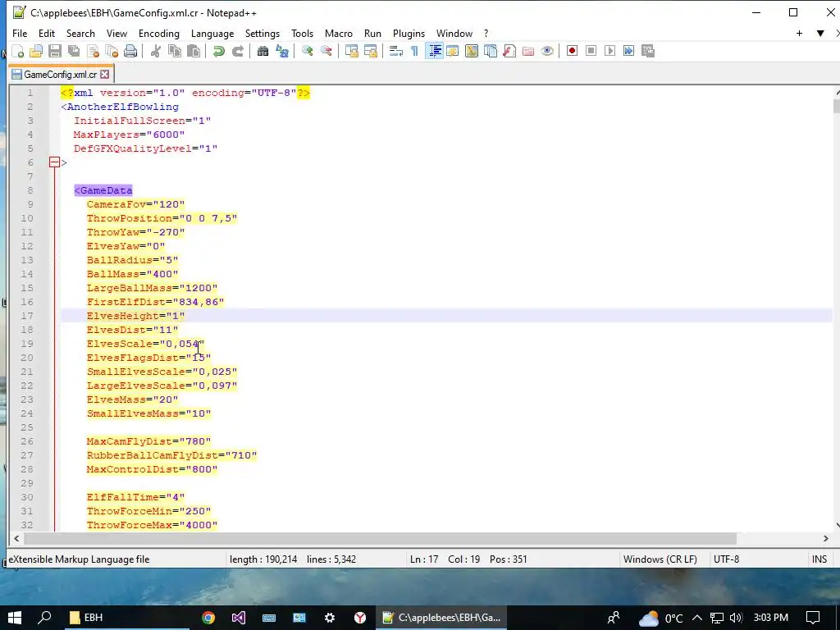The image size is (840, 630).
Task: Click the horizontal scrollbar left arrow
Action: [x=16, y=538]
